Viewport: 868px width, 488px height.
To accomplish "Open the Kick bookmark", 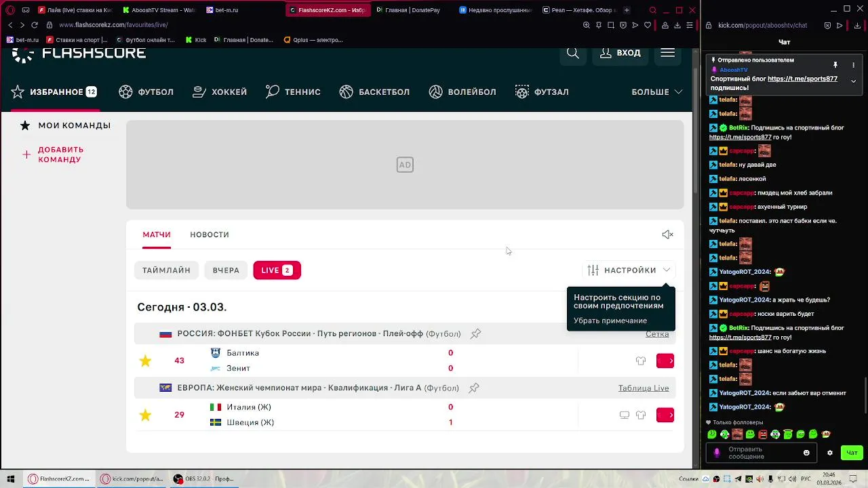I will click(196, 40).
